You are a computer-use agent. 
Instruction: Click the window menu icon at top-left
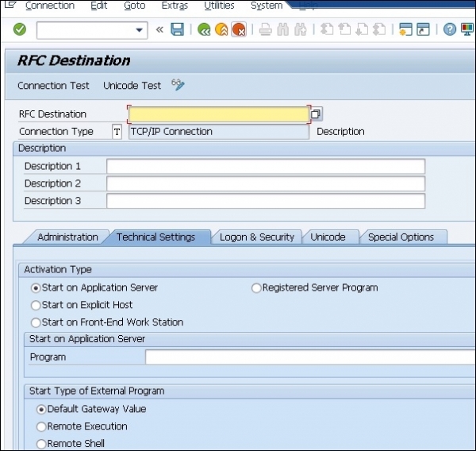click(10, 5)
